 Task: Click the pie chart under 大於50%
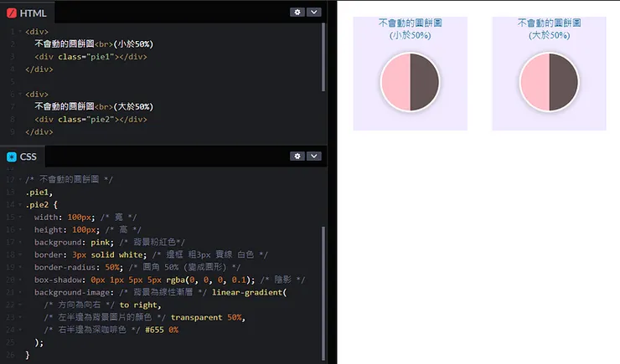pos(550,82)
